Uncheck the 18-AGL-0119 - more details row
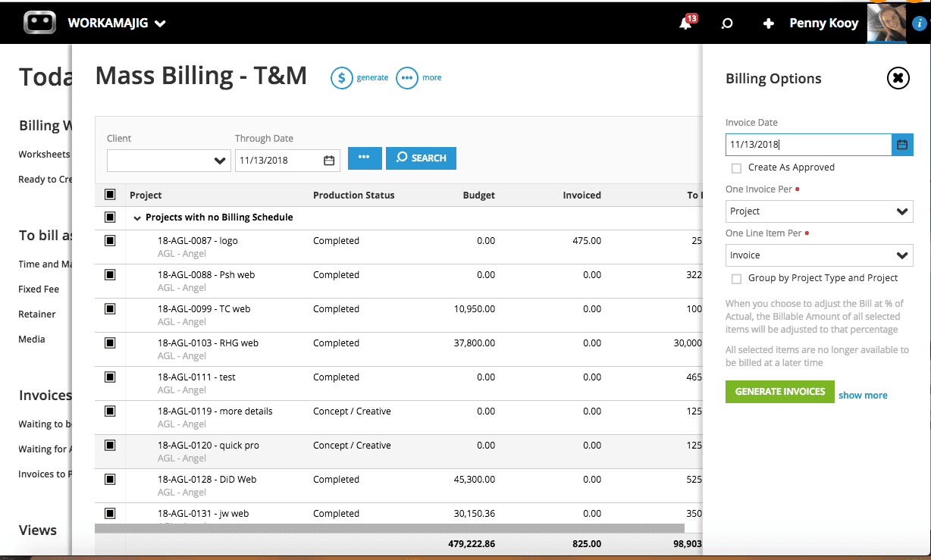Viewport: 931px width, 560px height. coord(110,411)
